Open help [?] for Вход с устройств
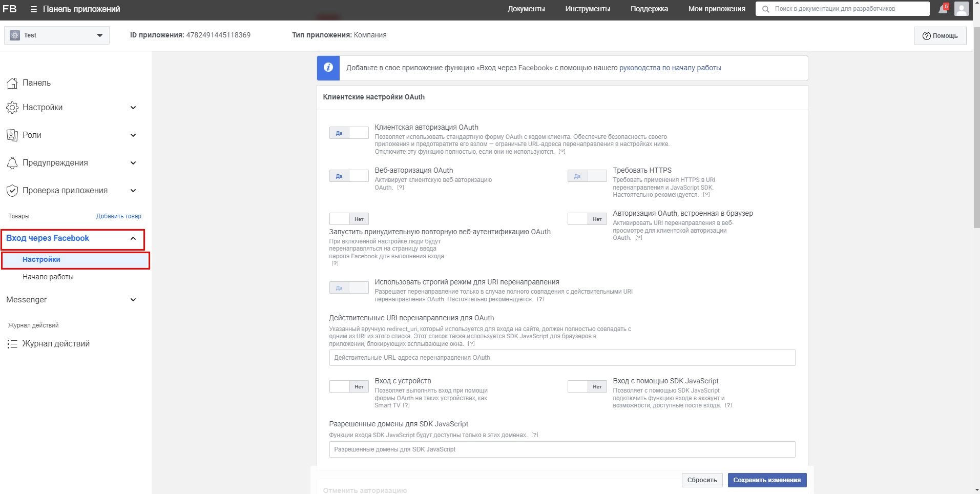 pos(406,405)
